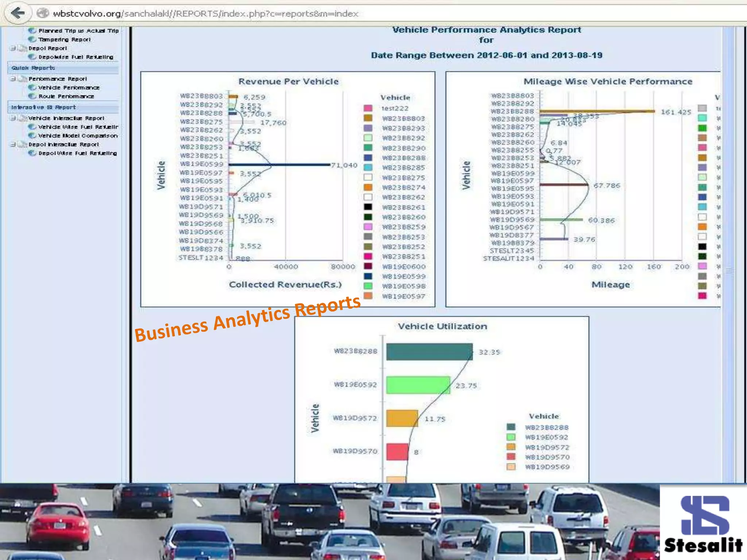Image resolution: width=747 pixels, height=560 pixels.
Task: Click the Depot Report folder icon
Action: tap(23, 48)
